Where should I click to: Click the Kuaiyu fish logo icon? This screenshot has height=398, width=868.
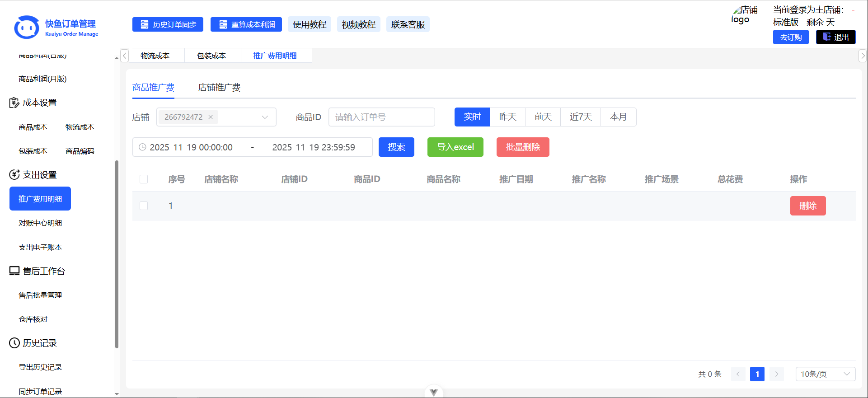(x=26, y=28)
